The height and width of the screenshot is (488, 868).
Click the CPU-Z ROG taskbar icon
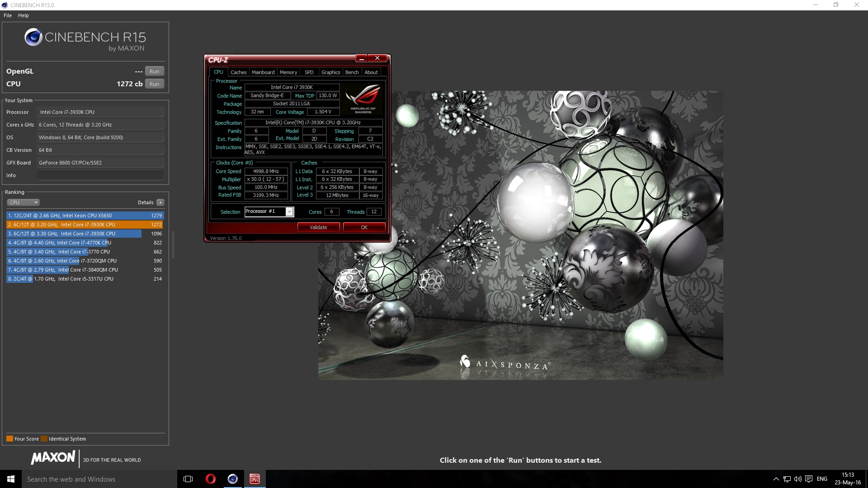point(255,479)
